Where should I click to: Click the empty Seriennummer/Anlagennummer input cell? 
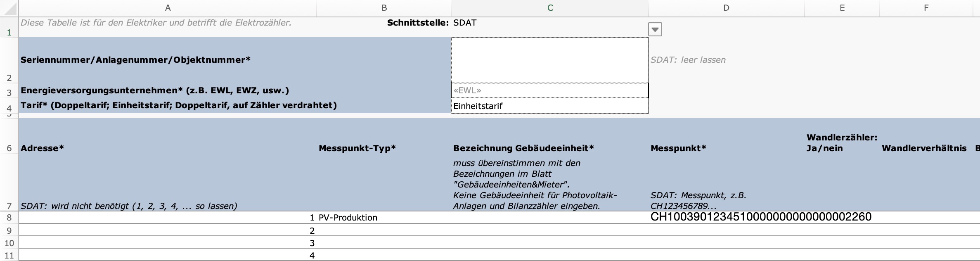pyautogui.click(x=550, y=60)
